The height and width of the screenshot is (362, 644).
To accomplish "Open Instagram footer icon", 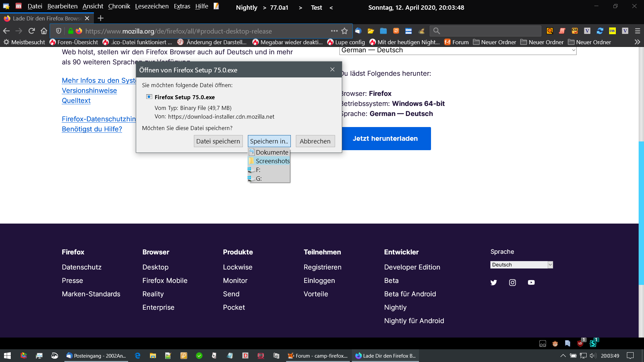I will tap(512, 283).
